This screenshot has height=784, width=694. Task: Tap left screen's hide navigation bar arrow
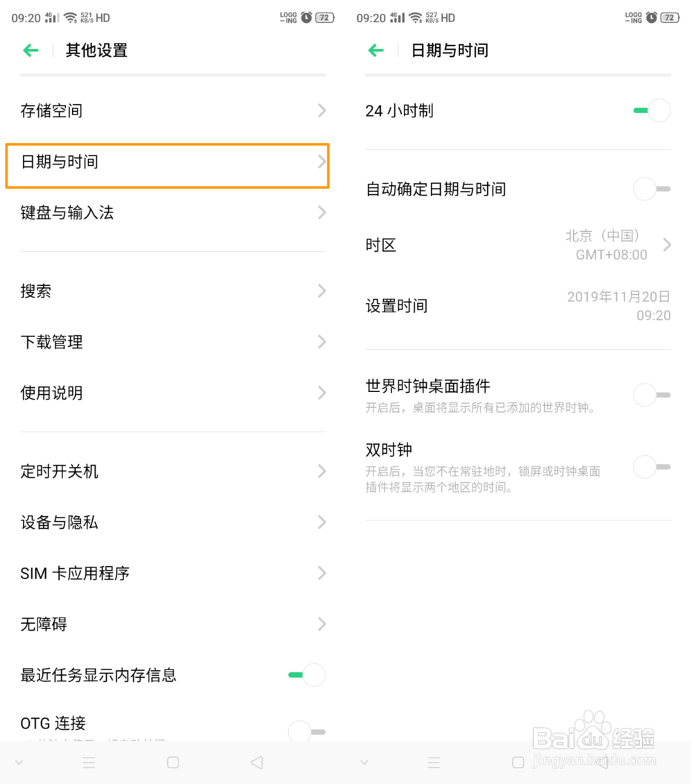(19, 762)
